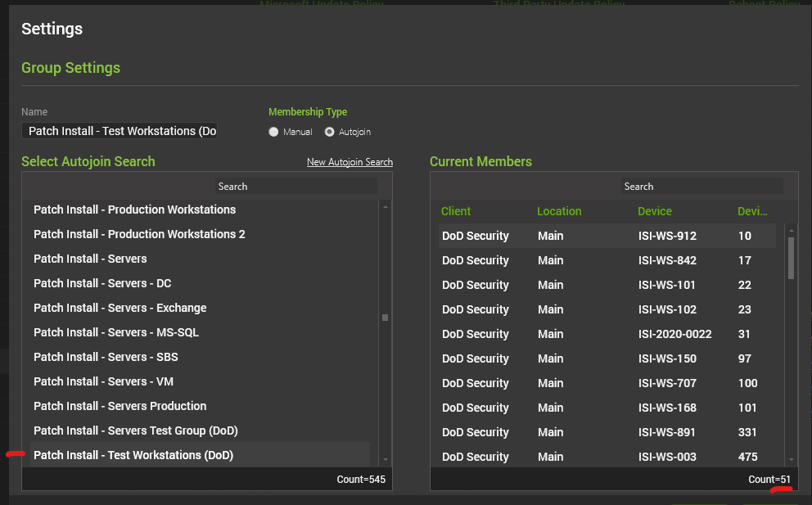812x505 pixels.
Task: Sort members by Client column header
Action: coord(456,211)
